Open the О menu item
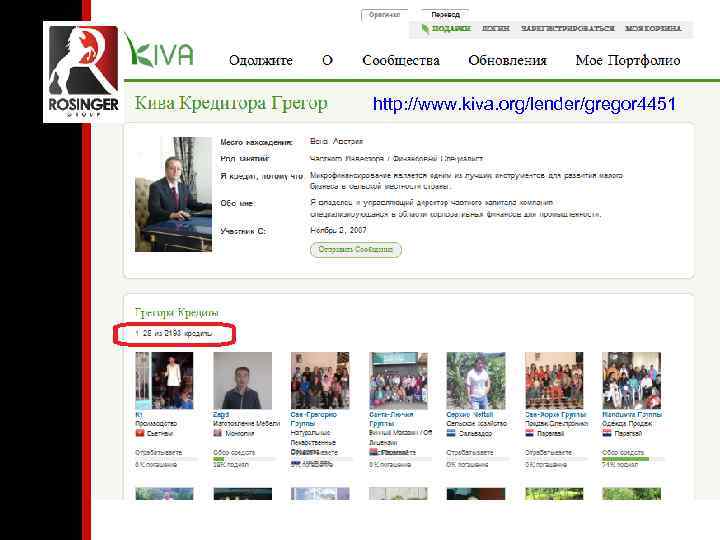The image size is (720, 540). pos(327,61)
